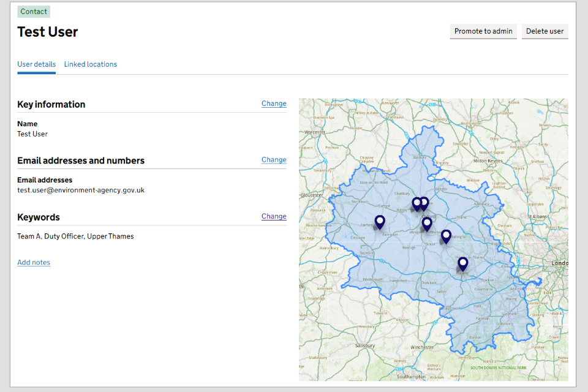
Task: Select the User details tab
Action: 36,64
